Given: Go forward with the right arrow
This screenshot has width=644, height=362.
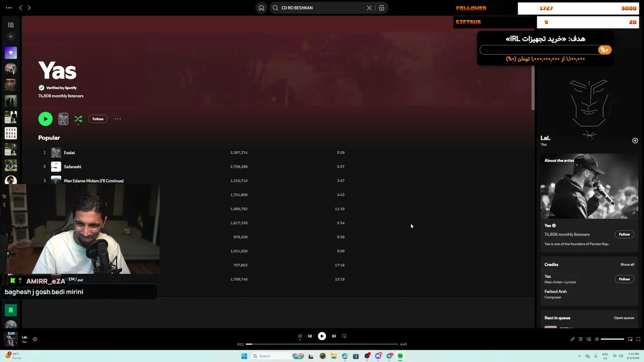Looking at the screenshot, I should click(x=29, y=8).
